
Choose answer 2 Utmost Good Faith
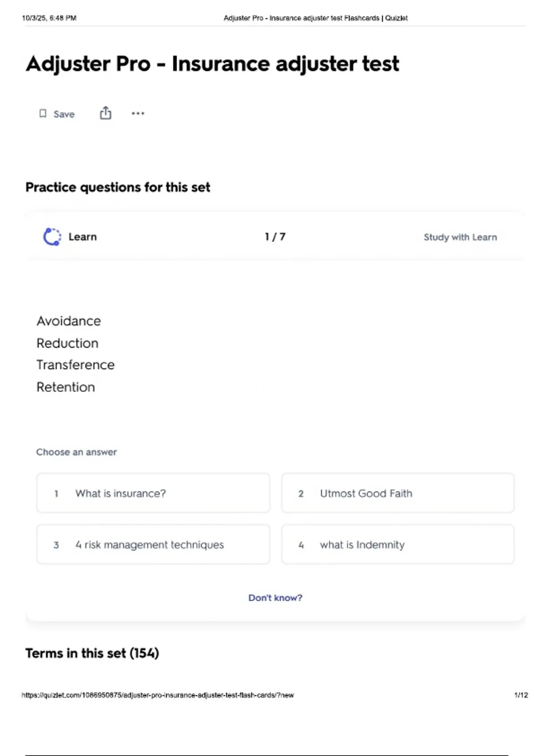[x=398, y=493]
